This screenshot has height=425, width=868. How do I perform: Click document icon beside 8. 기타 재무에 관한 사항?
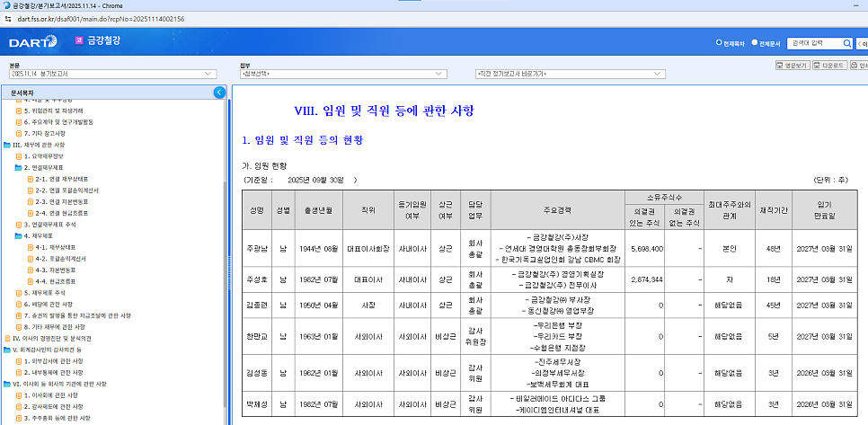(x=19, y=327)
